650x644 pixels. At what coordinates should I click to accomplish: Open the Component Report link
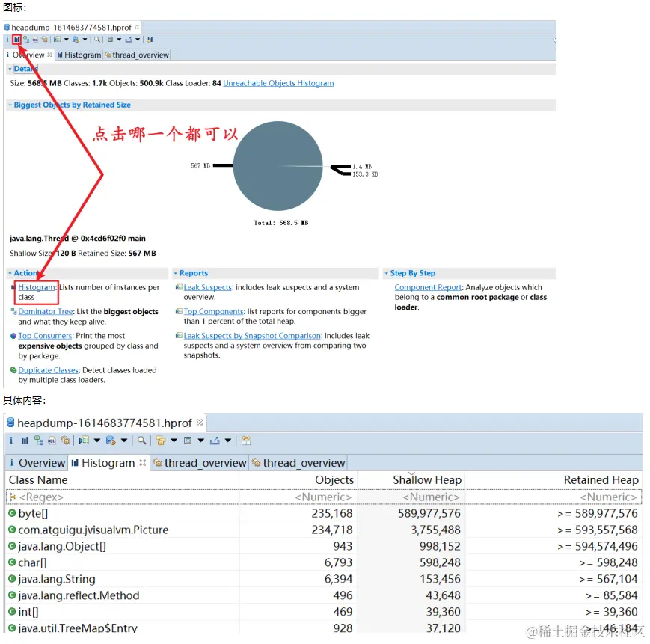tap(428, 287)
